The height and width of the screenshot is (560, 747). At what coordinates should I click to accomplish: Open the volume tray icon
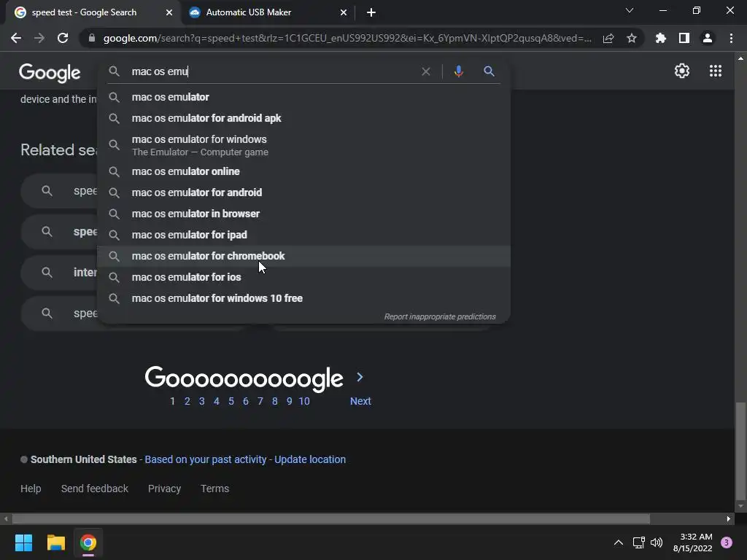[x=657, y=542]
